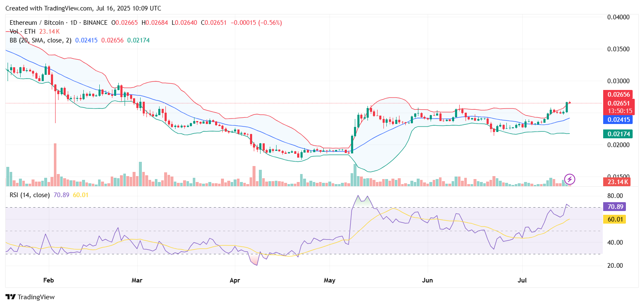This screenshot has height=306, width=644.
Task: Click the Feb label on the time axis
Action: [x=49, y=280]
